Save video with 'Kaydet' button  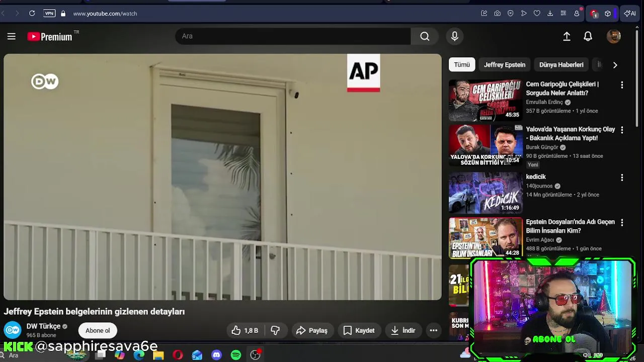click(359, 330)
